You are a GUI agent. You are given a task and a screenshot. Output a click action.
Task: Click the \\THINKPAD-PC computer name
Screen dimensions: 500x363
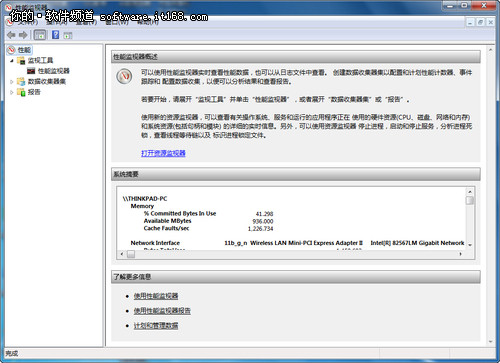145,199
